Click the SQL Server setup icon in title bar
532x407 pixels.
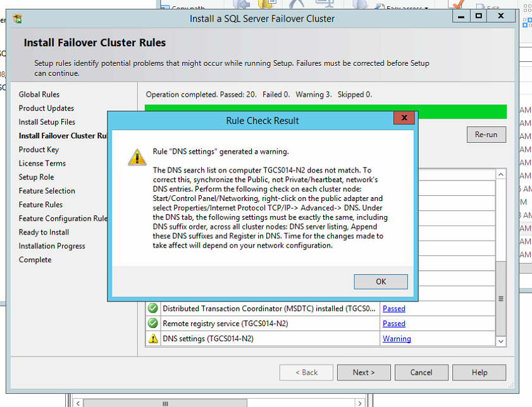pyautogui.click(x=17, y=18)
